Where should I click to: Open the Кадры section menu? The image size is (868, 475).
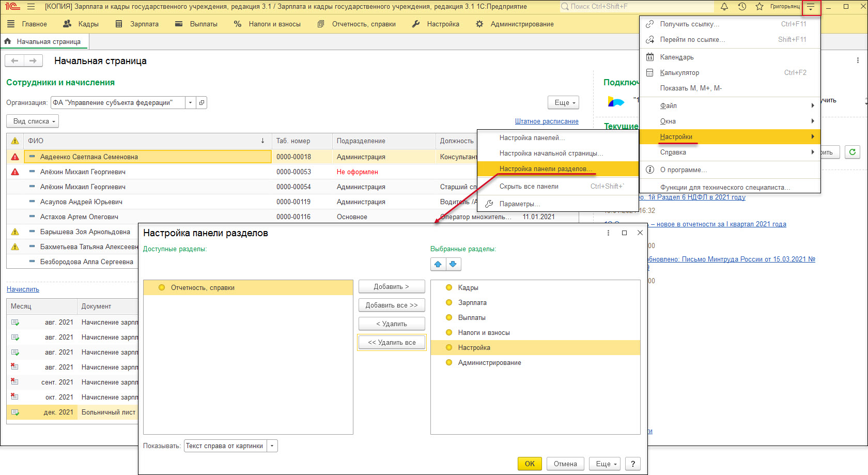pyautogui.click(x=81, y=24)
